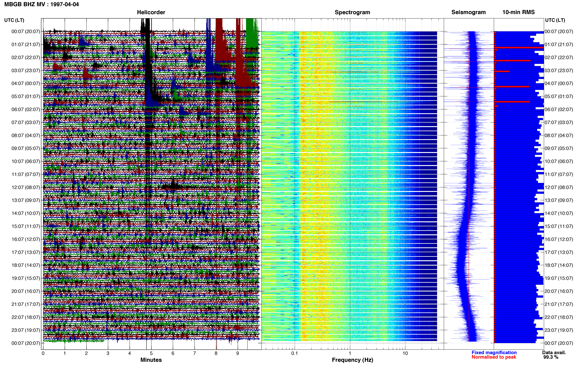Click the '0.1' frequency tick label
Viewport: 588px width, 368px height.
295,353
